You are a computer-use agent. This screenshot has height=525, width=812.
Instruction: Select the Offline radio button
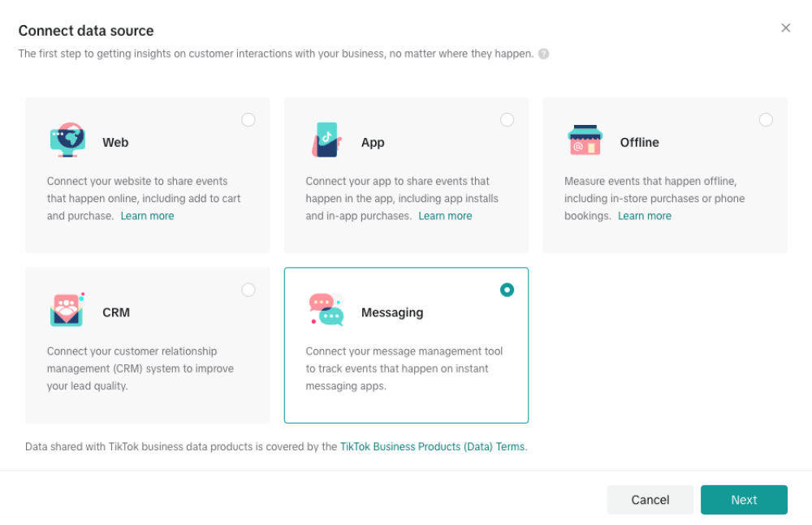click(x=766, y=119)
